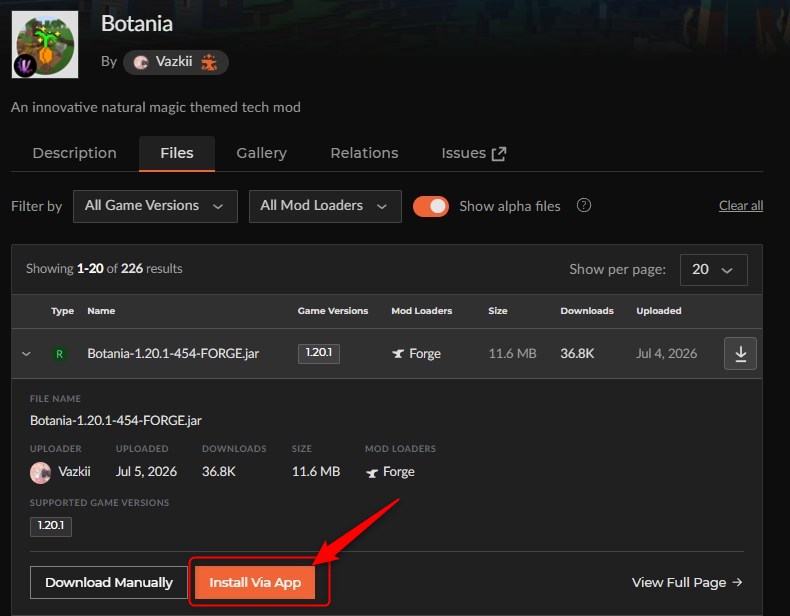
Task: Click Vazkii's avatar in the uploader details
Action: [40, 472]
